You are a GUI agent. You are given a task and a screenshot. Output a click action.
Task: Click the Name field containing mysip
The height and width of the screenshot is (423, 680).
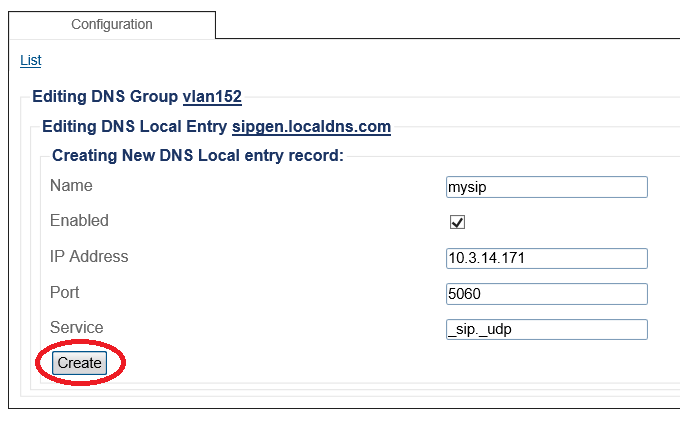(546, 187)
